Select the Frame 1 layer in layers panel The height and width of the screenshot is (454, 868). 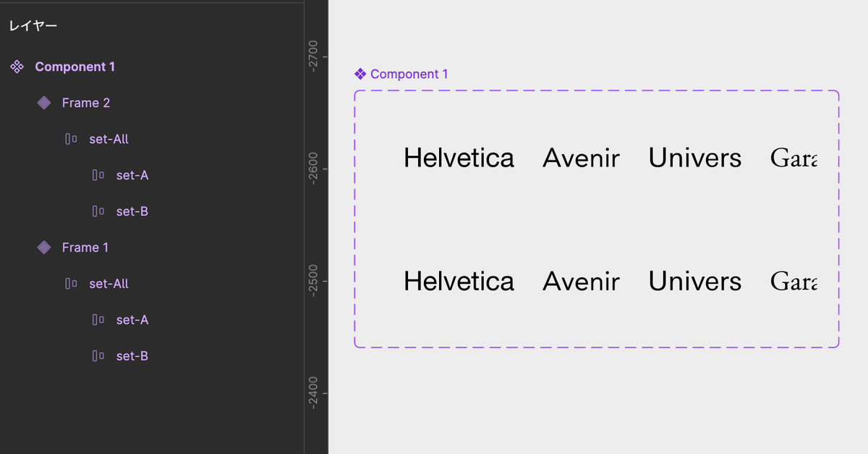(x=85, y=248)
